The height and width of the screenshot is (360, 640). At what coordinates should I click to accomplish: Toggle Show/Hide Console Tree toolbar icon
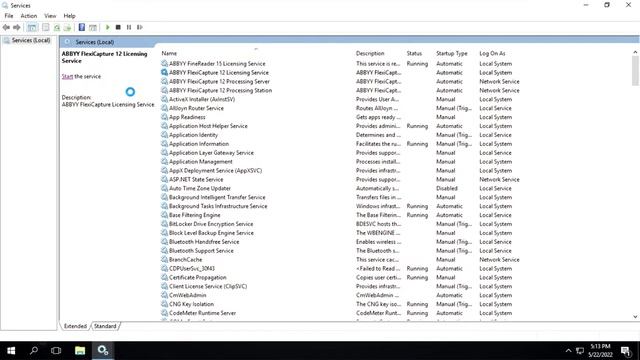pos(32,27)
